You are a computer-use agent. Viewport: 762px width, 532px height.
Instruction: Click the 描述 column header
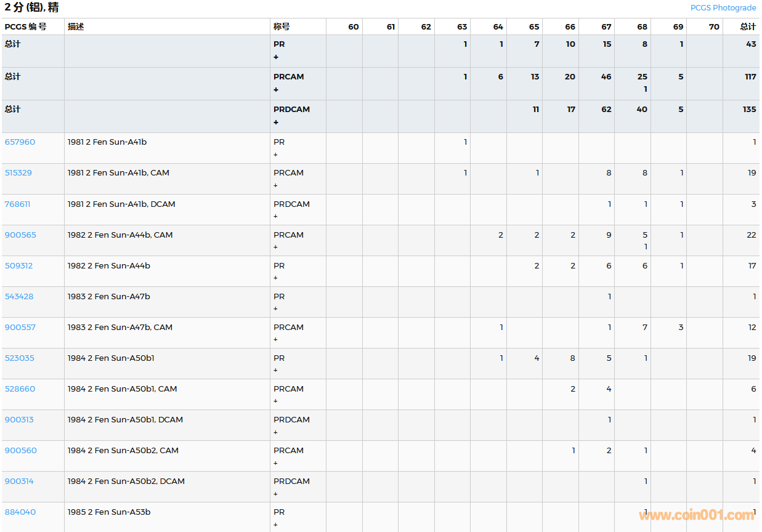[x=76, y=27]
